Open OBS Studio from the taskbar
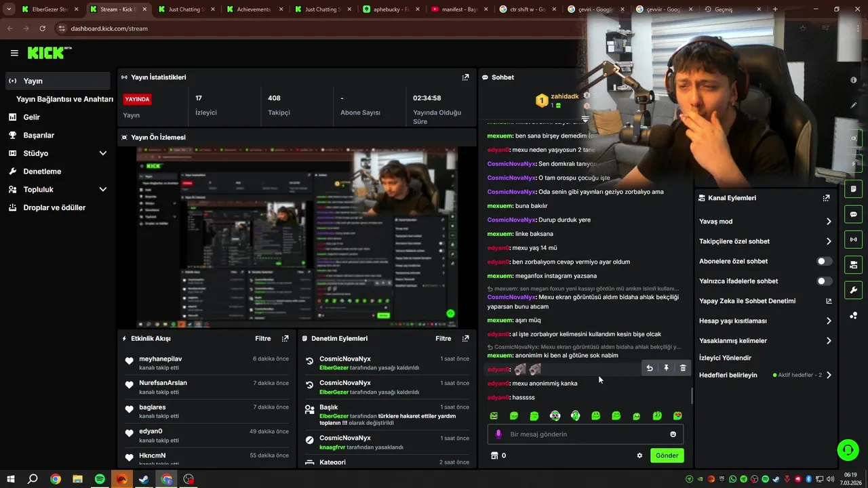868x488 pixels. 189,479
